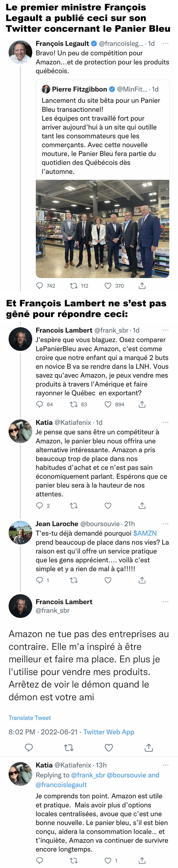The image size is (178, 868).
Task: Open the $AMZN cashtag link
Action: [x=145, y=533]
